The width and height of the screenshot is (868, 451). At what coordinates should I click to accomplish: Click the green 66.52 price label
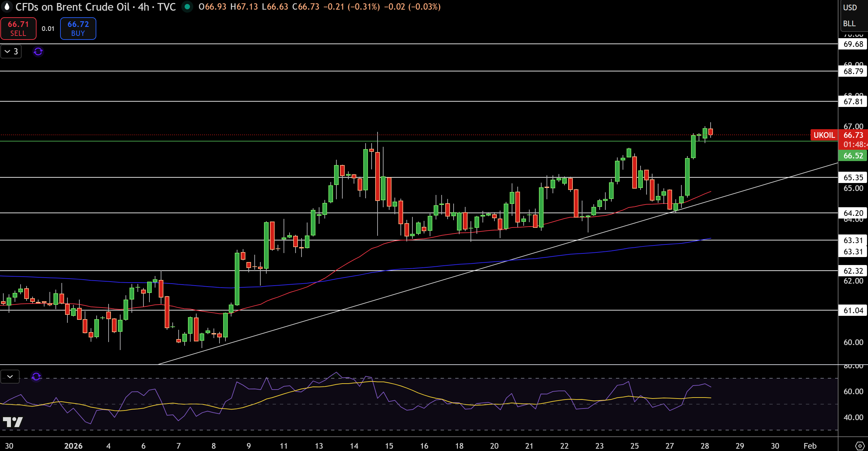click(853, 156)
